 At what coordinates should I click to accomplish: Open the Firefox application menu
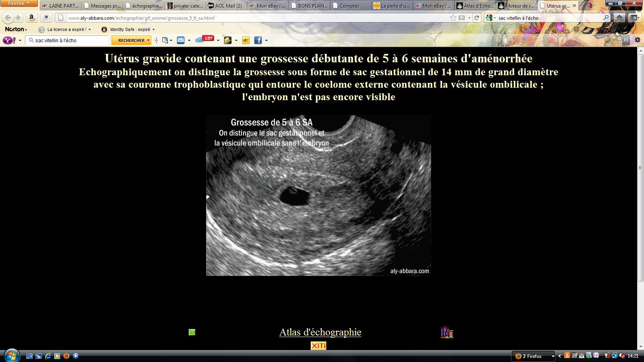[19, 3]
